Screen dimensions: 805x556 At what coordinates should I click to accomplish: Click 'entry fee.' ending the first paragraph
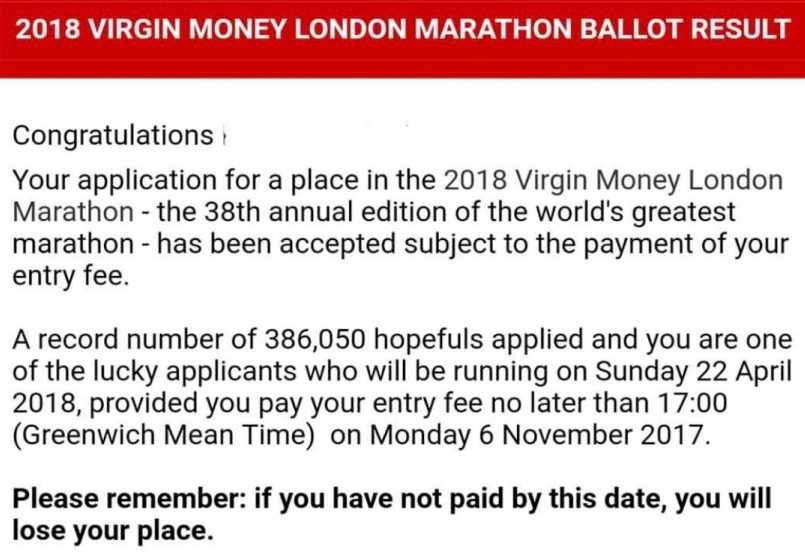[71, 274]
